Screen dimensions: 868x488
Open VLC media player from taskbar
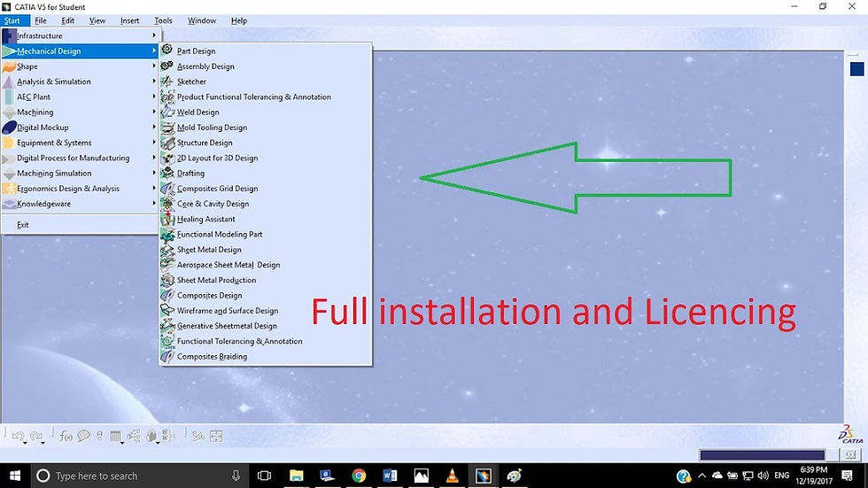tap(453, 476)
